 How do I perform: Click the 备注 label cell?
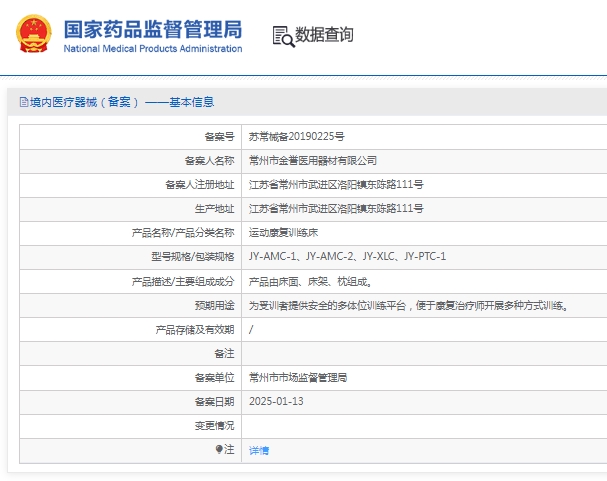coord(130,354)
